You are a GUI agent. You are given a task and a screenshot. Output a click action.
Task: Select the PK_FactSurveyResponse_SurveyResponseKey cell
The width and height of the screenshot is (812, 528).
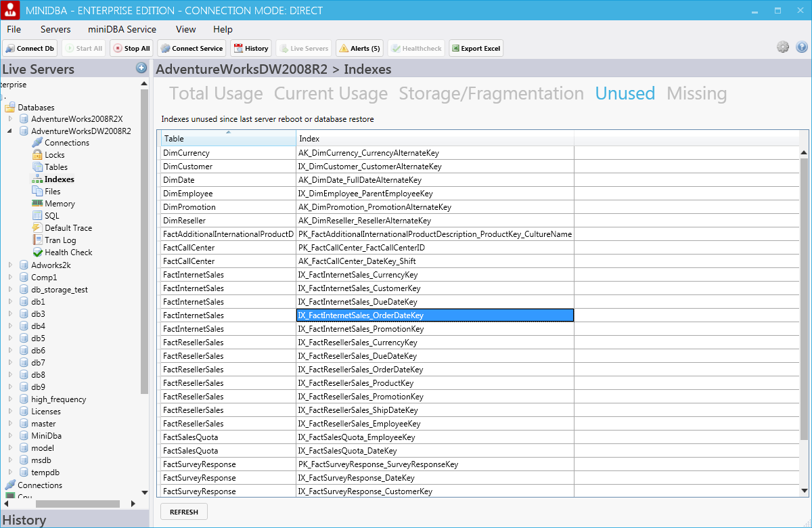coord(435,464)
